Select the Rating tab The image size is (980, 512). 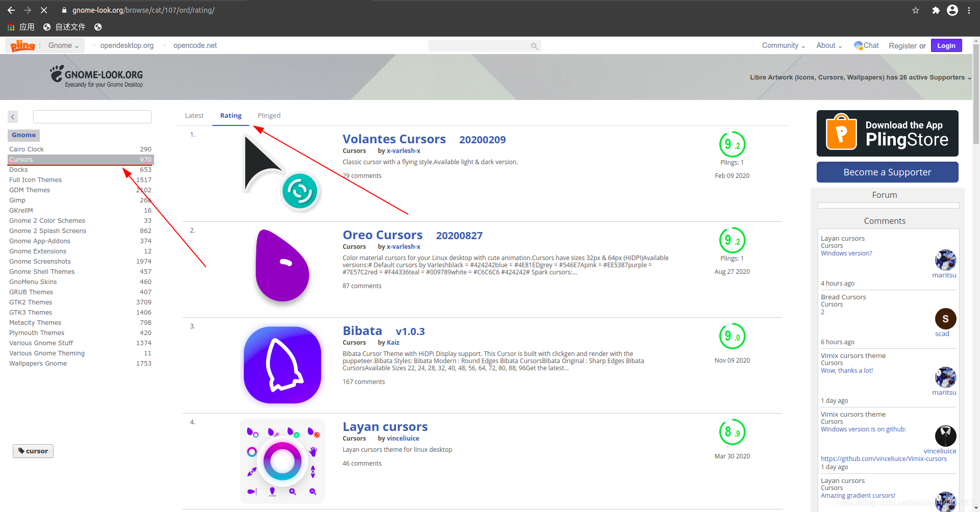(x=231, y=116)
